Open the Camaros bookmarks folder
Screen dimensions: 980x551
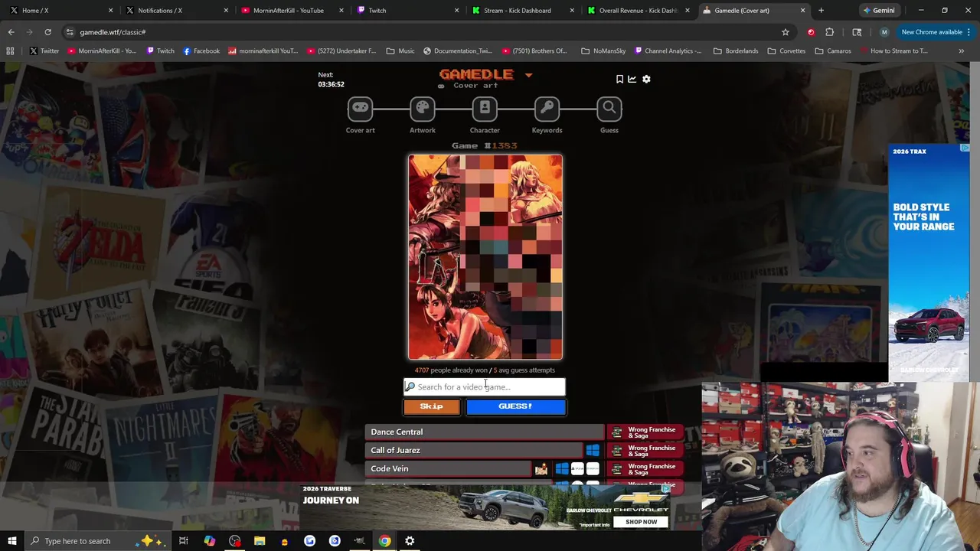pyautogui.click(x=833, y=51)
